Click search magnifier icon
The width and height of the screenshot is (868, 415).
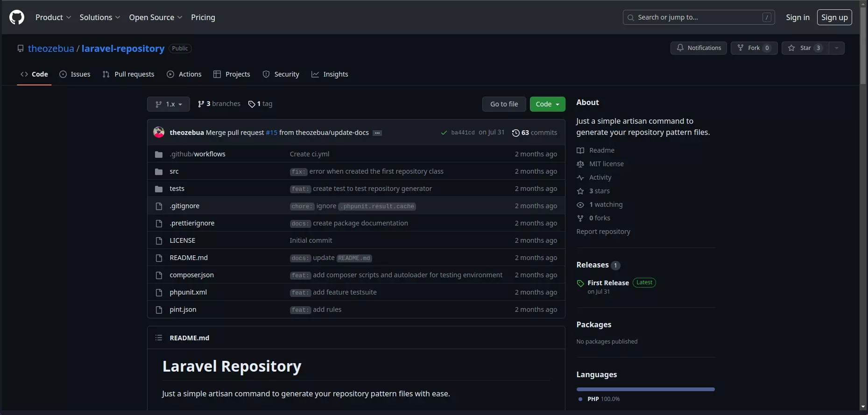631,17
